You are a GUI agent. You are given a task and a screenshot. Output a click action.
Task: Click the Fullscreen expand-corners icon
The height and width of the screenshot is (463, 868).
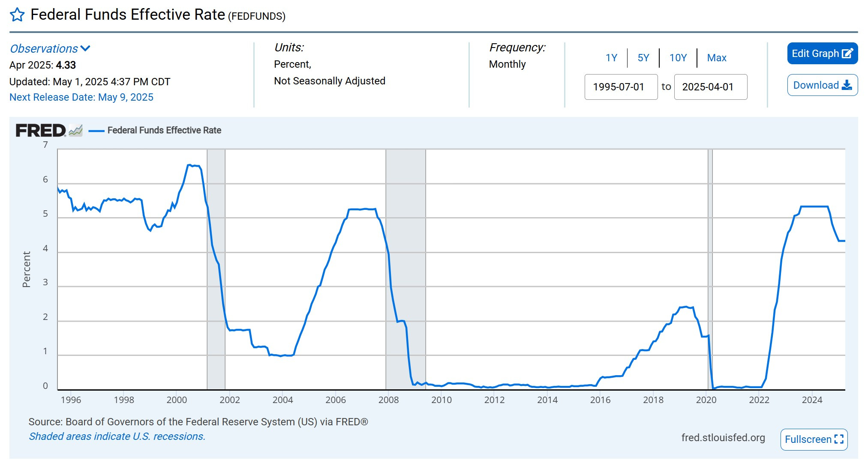839,439
